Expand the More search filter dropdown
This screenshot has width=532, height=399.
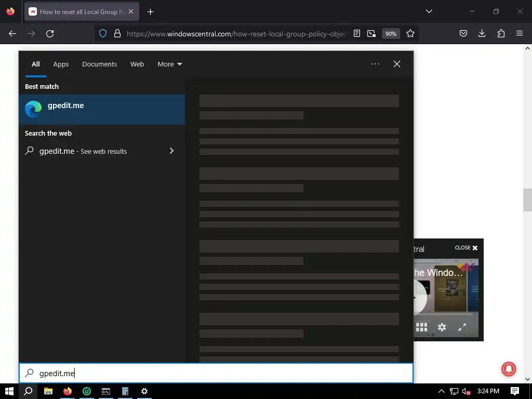170,64
